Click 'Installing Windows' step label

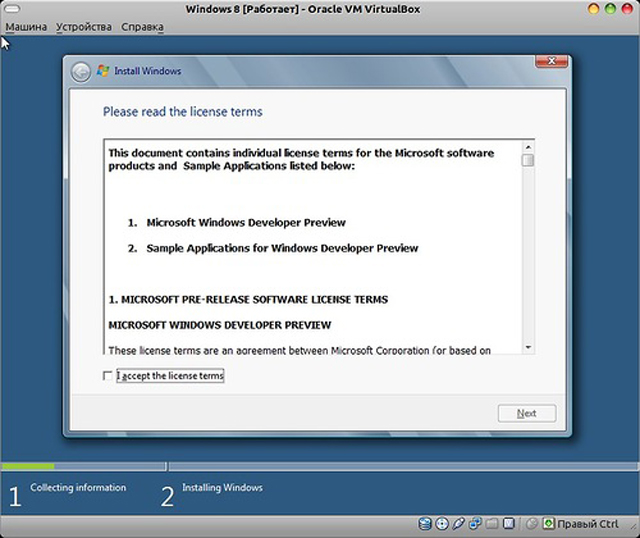pyautogui.click(x=222, y=487)
